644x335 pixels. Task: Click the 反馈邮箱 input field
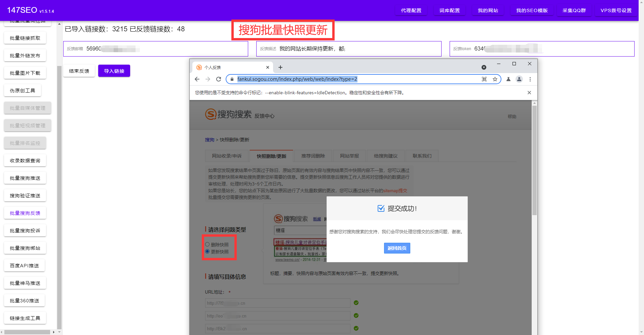coord(156,49)
